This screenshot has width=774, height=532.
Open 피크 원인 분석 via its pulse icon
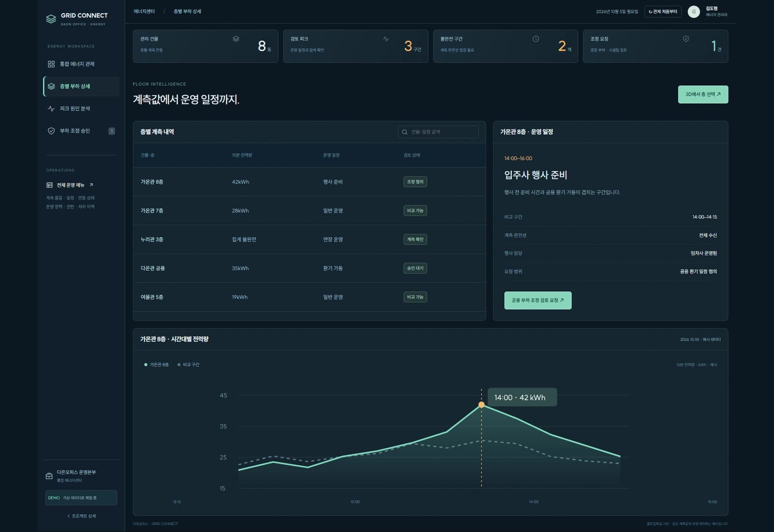coord(51,108)
